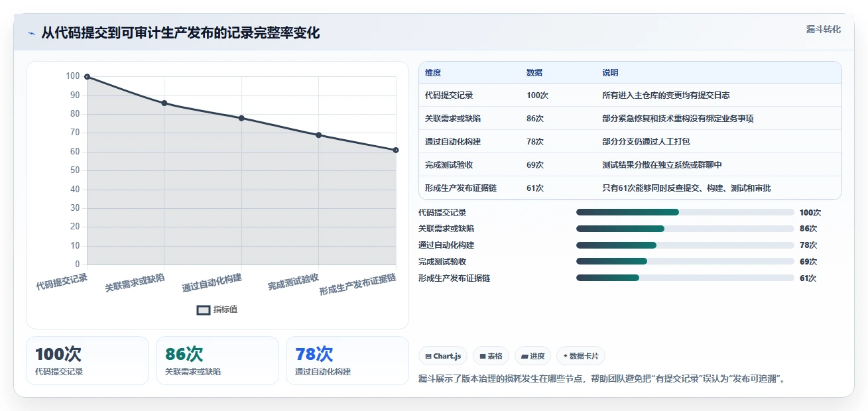Screen dimensions: 868x411
Task: Select the 表格 chip
Action: click(x=491, y=356)
